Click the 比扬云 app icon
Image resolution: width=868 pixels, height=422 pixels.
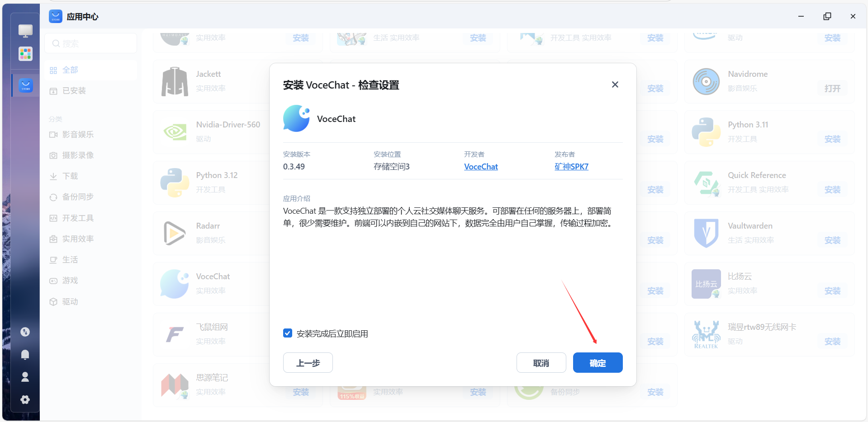point(706,284)
